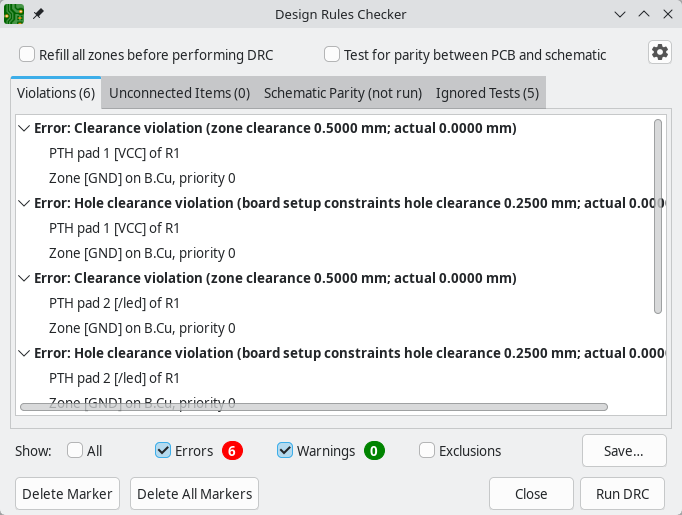
Task: Collapse first Hole clearance violation entry
Action: pyautogui.click(x=24, y=203)
